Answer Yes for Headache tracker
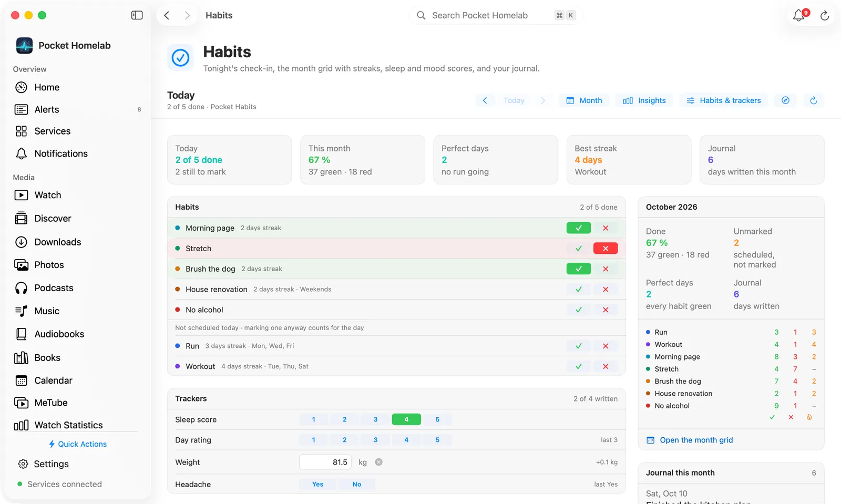841x504 pixels. click(317, 485)
